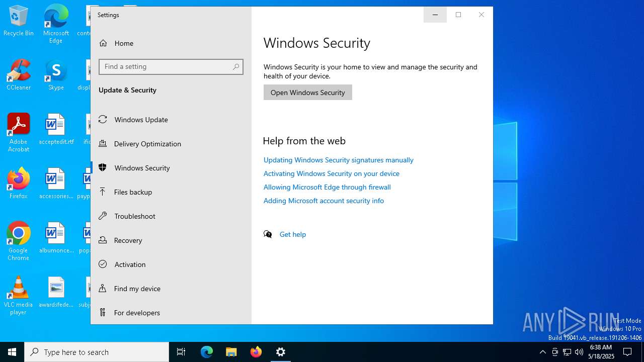Open acceptedit.rtf document on desktop

pyautogui.click(x=56, y=129)
